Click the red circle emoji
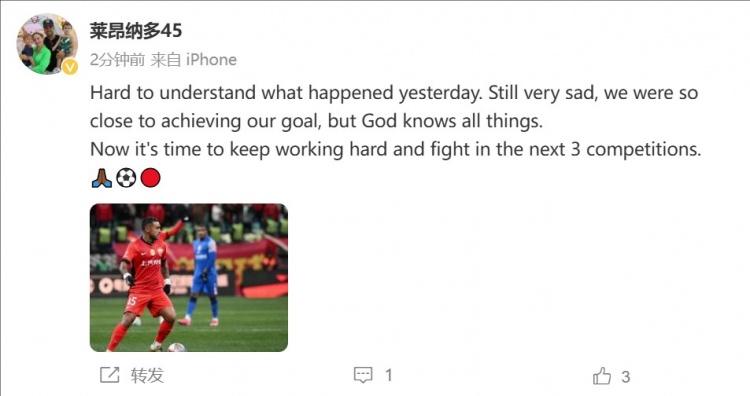The image size is (750, 396). tap(151, 178)
